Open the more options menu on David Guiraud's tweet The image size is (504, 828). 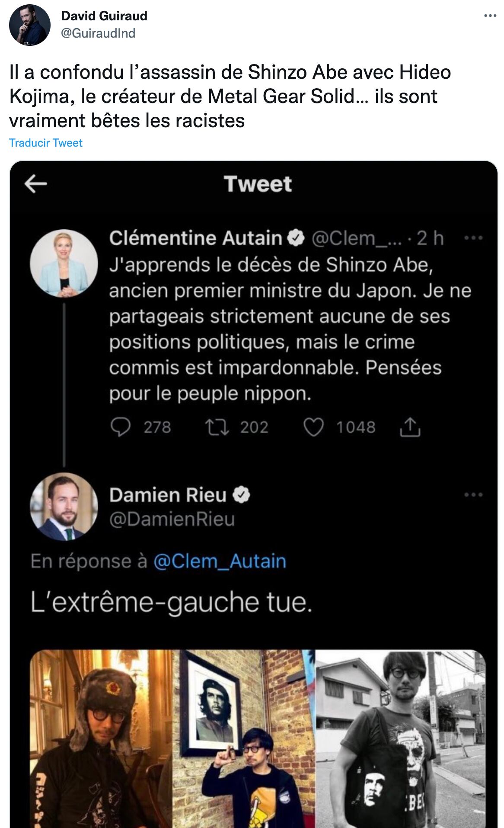click(x=490, y=16)
